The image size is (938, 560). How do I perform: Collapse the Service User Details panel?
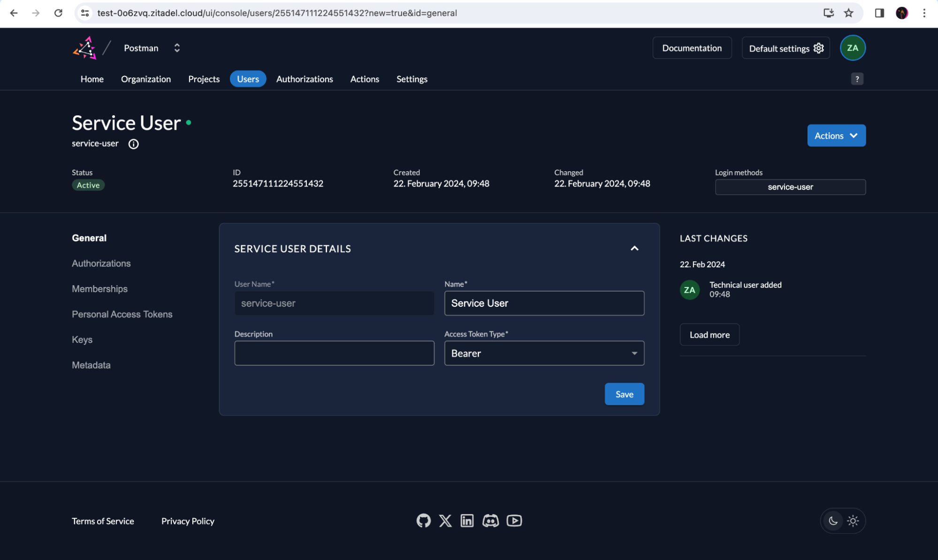pos(634,249)
